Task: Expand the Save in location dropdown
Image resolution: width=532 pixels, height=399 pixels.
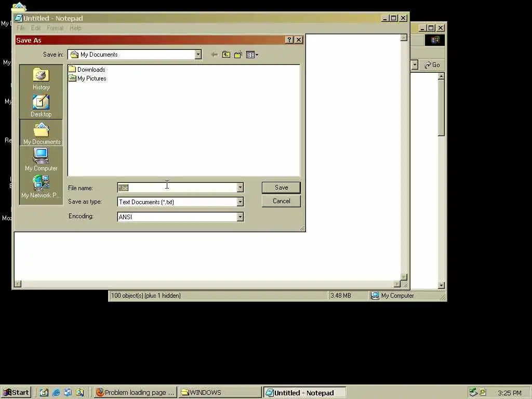Action: [198, 55]
